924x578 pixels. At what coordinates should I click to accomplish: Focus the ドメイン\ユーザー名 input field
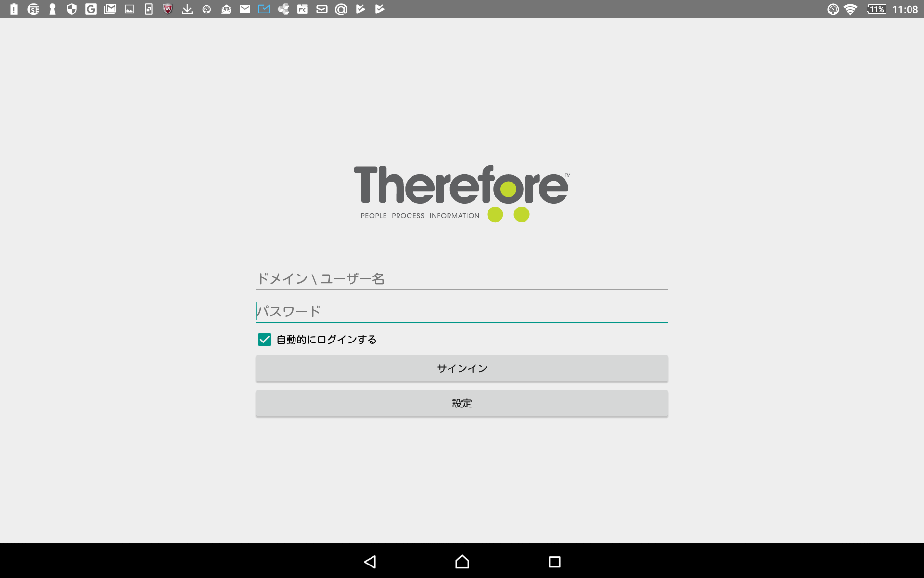[462, 278]
